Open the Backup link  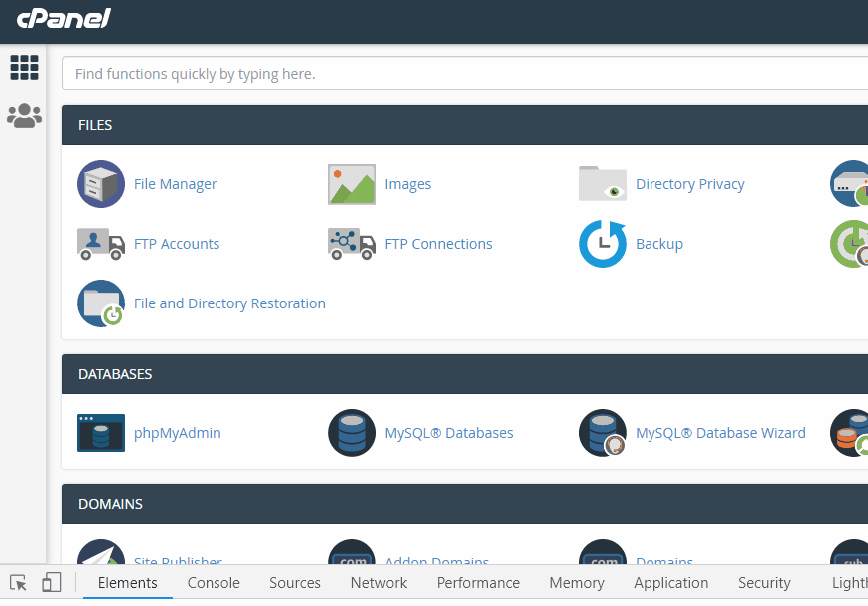click(x=659, y=244)
